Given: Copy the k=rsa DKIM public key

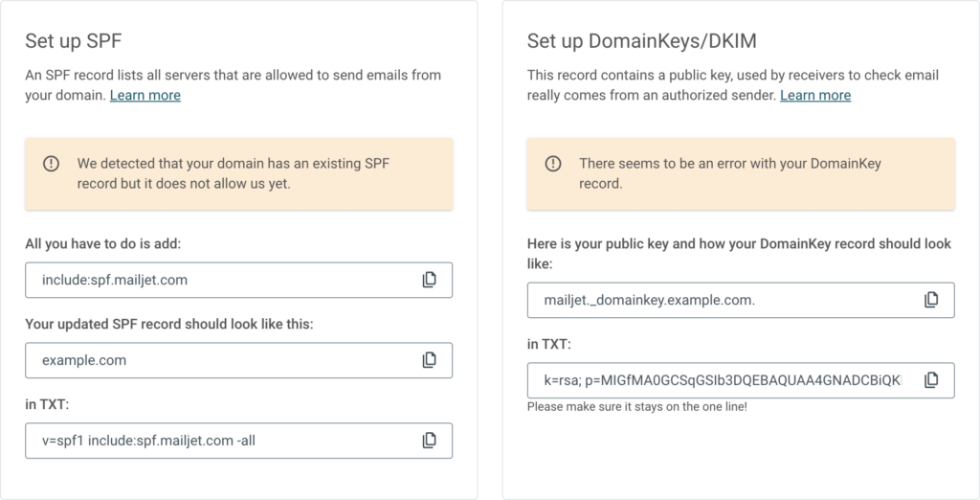Looking at the screenshot, I should (x=931, y=380).
